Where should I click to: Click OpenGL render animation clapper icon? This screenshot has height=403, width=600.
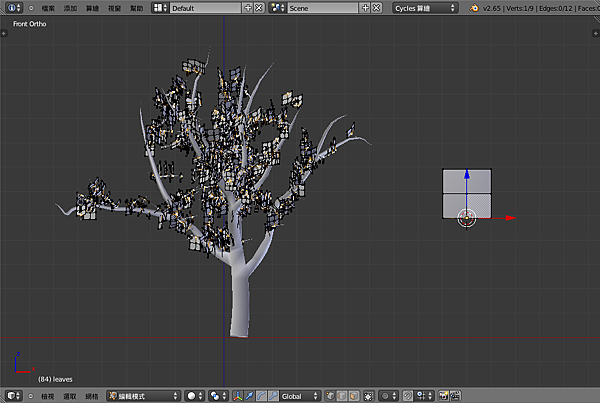point(455,396)
